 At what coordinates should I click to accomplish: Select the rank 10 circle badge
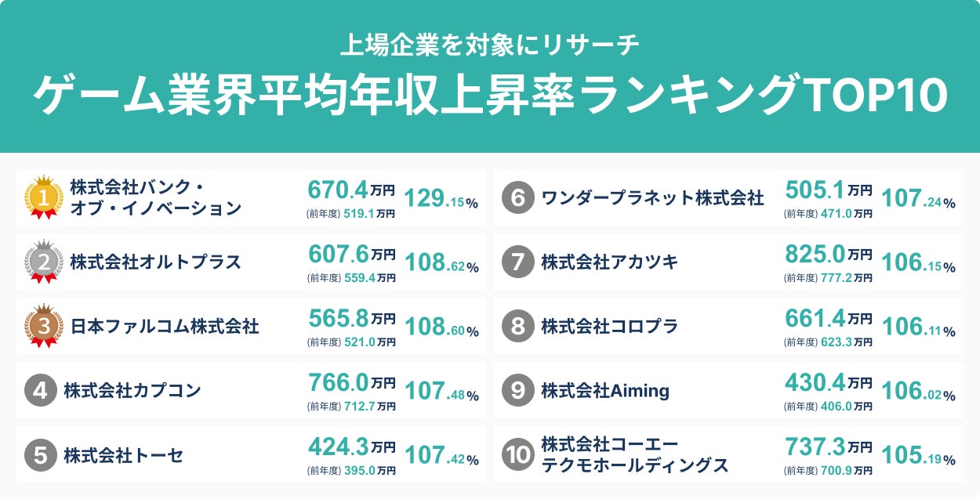pyautogui.click(x=517, y=454)
